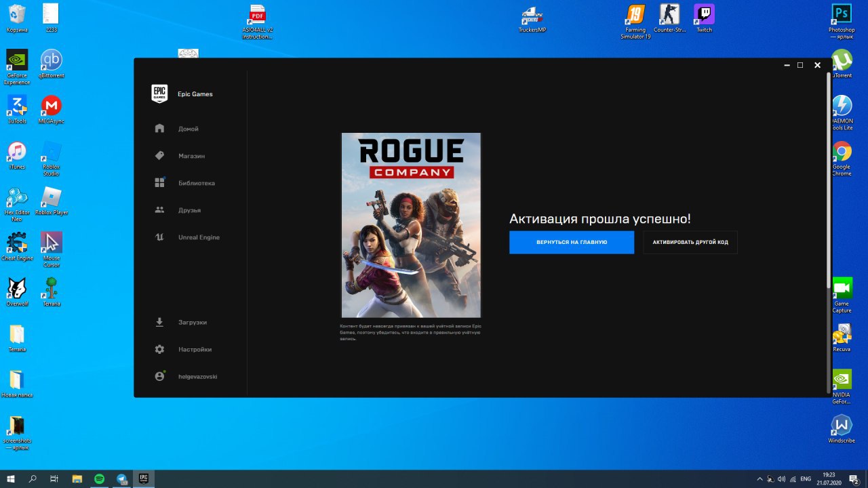Select the Google Chrome desktop icon
868x488 pixels.
pyautogui.click(x=842, y=158)
